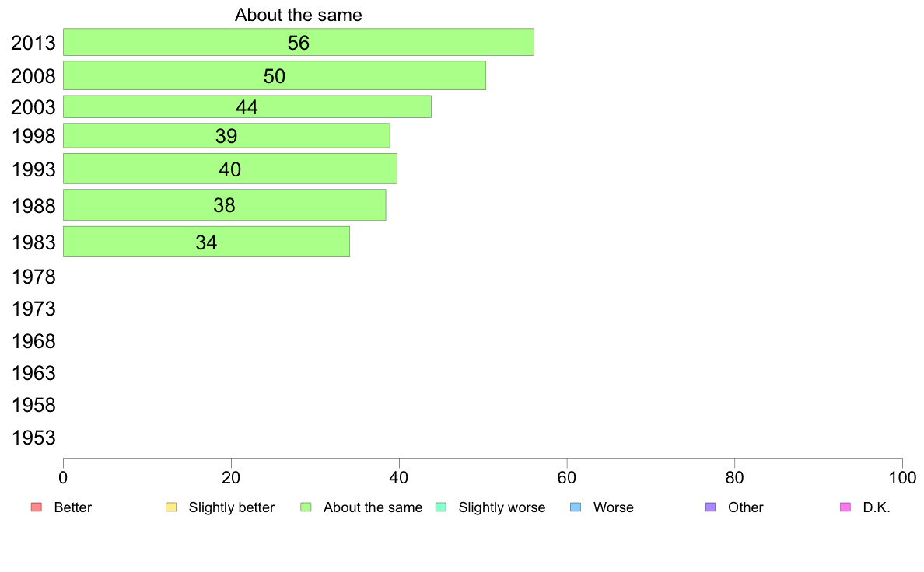Select the 2008 bar with value 50

pyautogui.click(x=274, y=75)
